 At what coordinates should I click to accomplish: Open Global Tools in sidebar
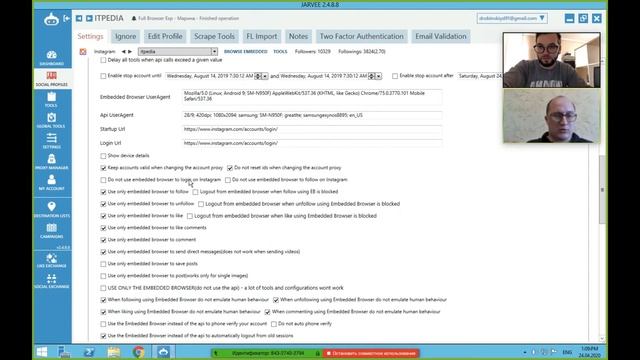pos(51,120)
